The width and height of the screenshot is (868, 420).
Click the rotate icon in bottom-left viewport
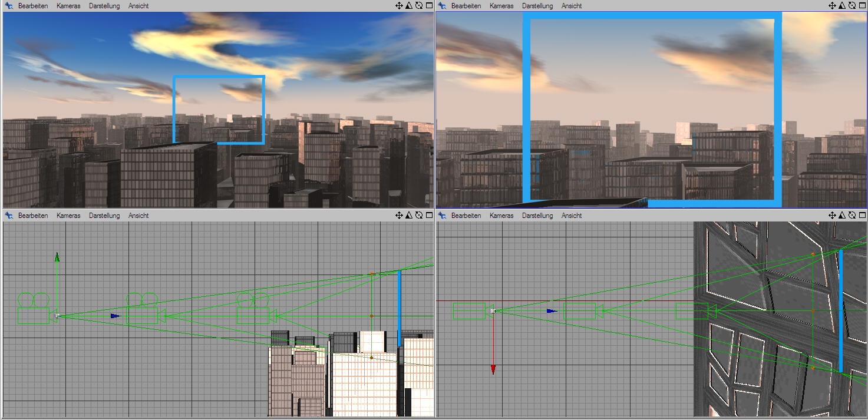(418, 216)
